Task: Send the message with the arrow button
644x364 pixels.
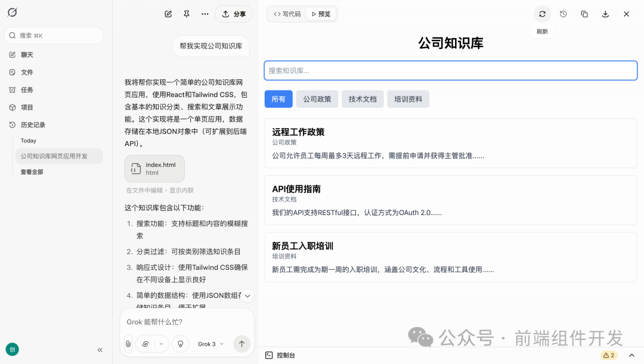Action: point(241,344)
